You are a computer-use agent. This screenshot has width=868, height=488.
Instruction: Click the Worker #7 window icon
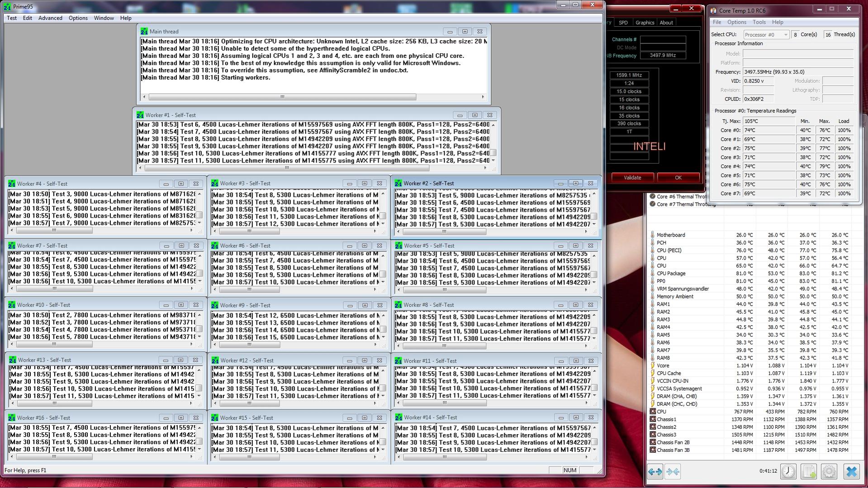11,246
